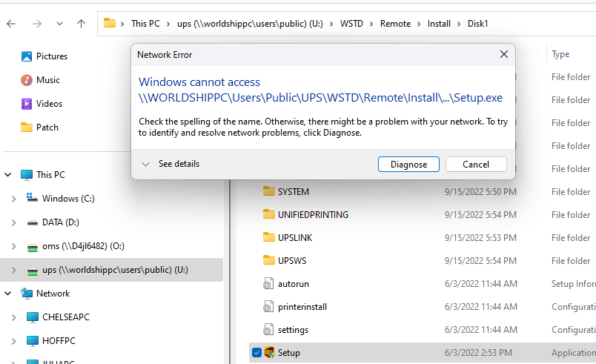Select the This PC monitor icon
The image size is (596, 364).
[27, 175]
